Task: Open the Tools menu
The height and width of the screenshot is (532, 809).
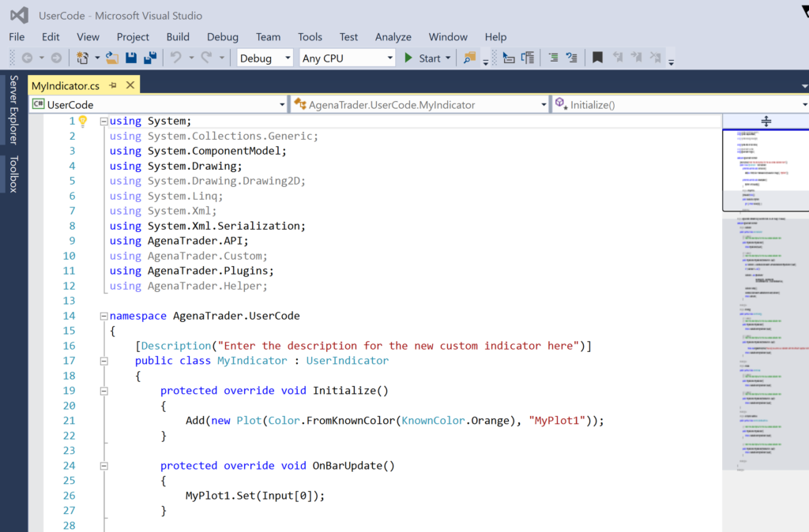Action: coord(310,36)
